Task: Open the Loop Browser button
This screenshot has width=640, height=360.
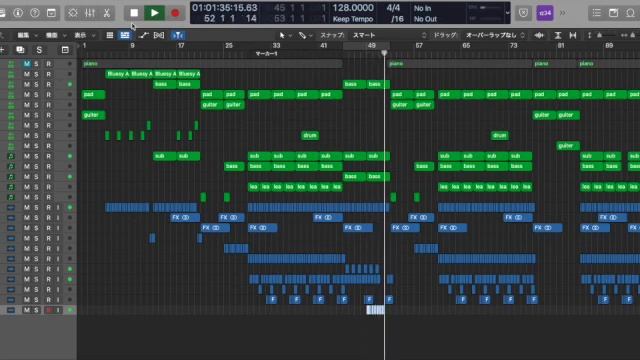Action: pos(631,13)
